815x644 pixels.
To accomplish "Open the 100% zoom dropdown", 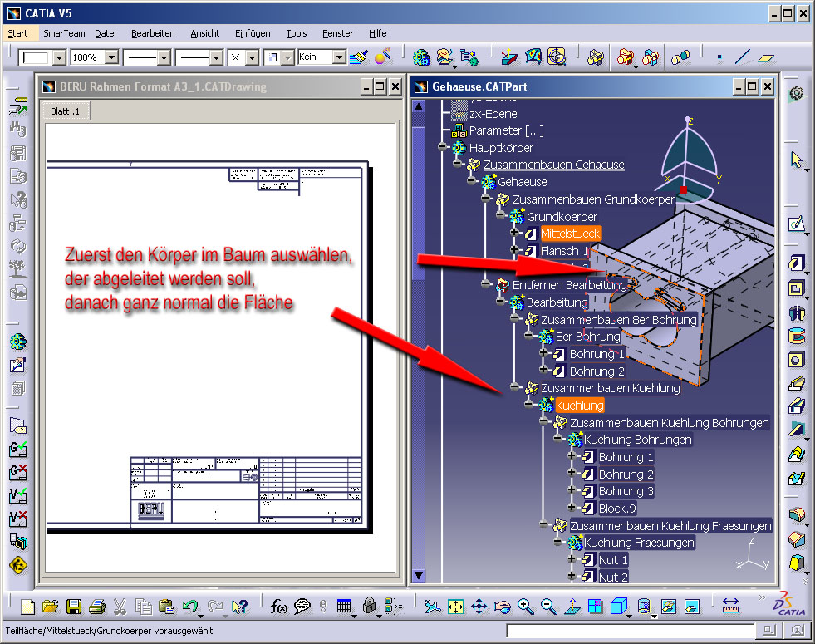I will click(x=112, y=57).
